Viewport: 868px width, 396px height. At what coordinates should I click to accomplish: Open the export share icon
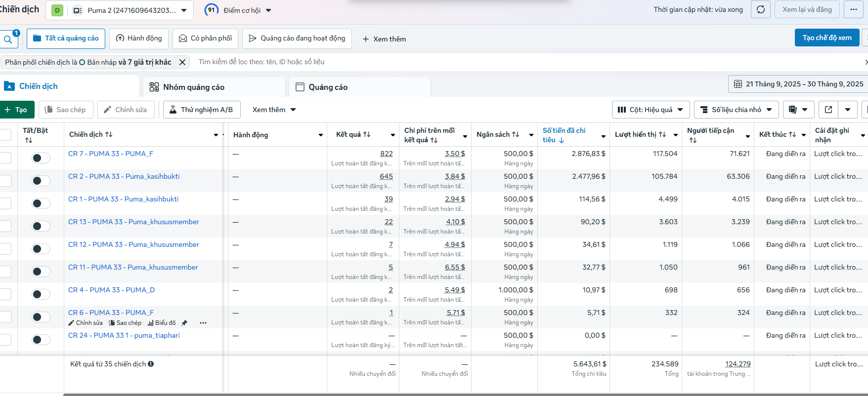[x=828, y=110]
